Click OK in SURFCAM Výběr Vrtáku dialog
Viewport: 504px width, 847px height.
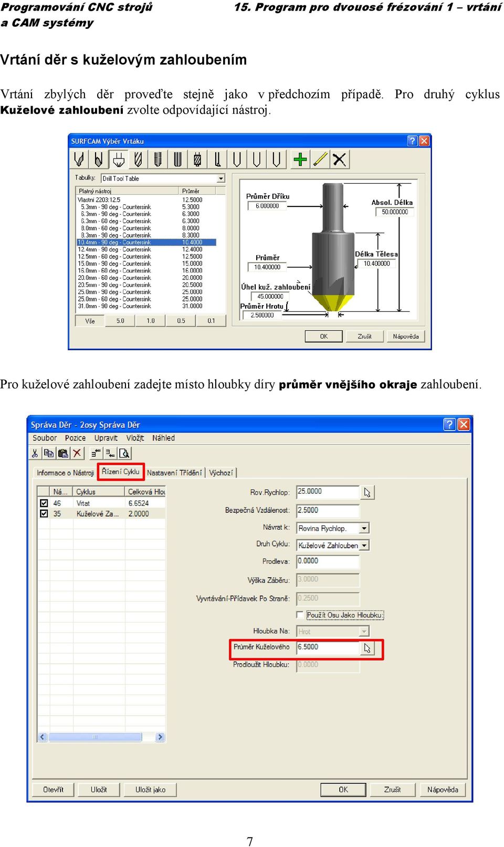(x=324, y=337)
